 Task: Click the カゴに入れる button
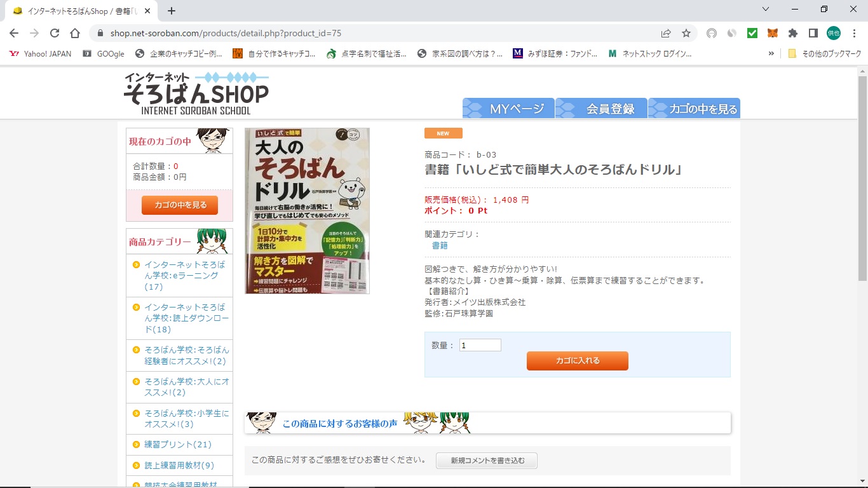coord(577,361)
